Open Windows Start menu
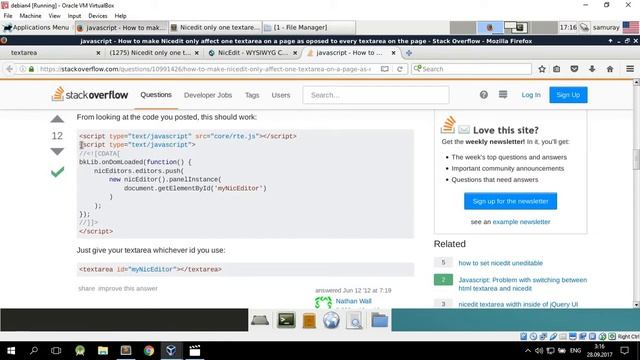Viewport: 640px width, 360px height. [x=11, y=351]
